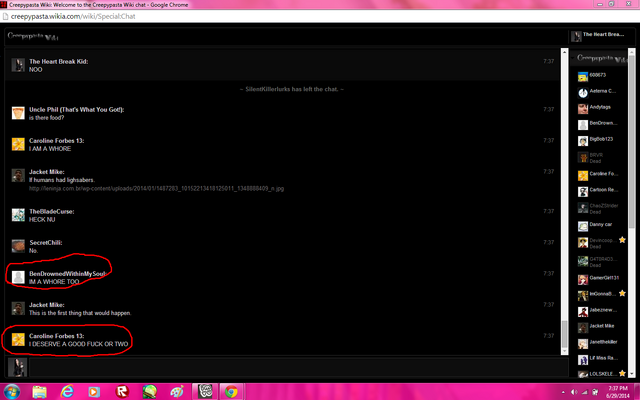The height and width of the screenshot is (400, 640).
Task: Click 'SilentKillerlurks has left the chat' notice
Action: [291, 89]
